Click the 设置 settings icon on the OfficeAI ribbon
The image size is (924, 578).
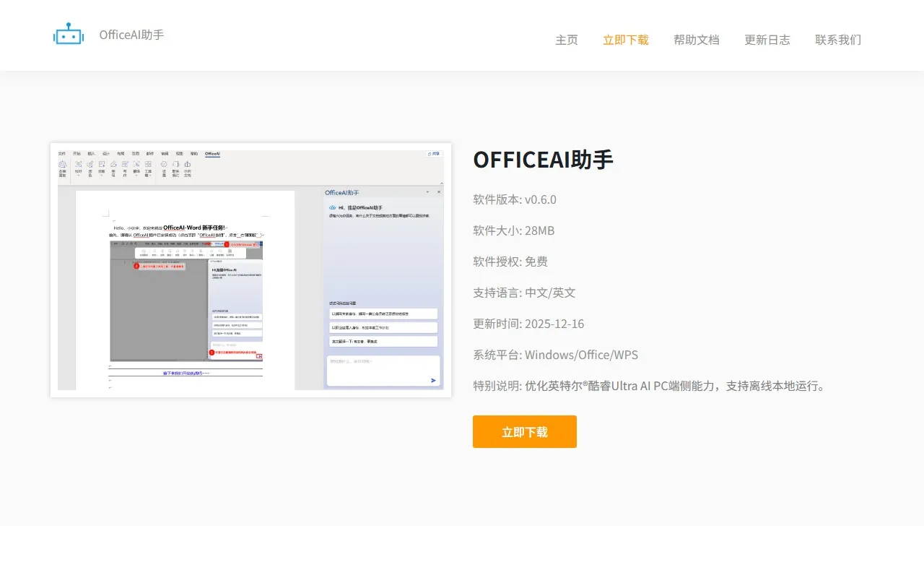(x=163, y=164)
